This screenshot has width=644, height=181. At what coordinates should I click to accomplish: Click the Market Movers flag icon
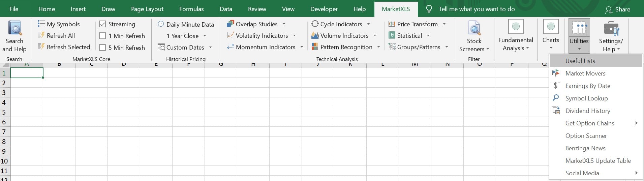(556, 73)
